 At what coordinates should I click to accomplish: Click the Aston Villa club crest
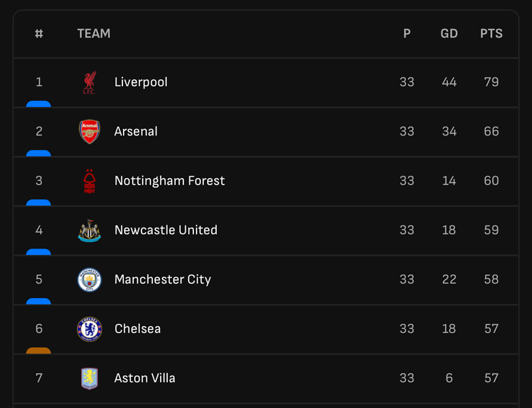pos(90,378)
